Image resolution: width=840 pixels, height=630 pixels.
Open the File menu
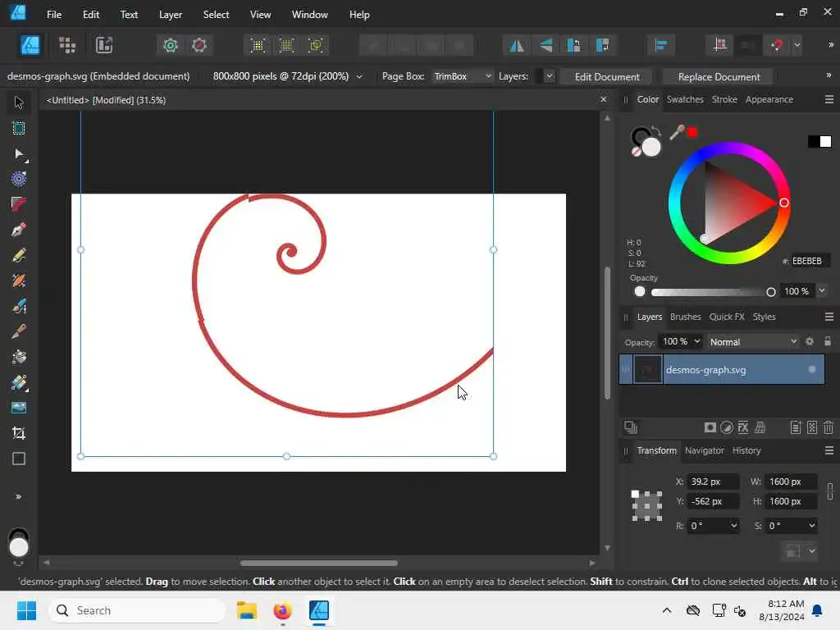coord(54,15)
